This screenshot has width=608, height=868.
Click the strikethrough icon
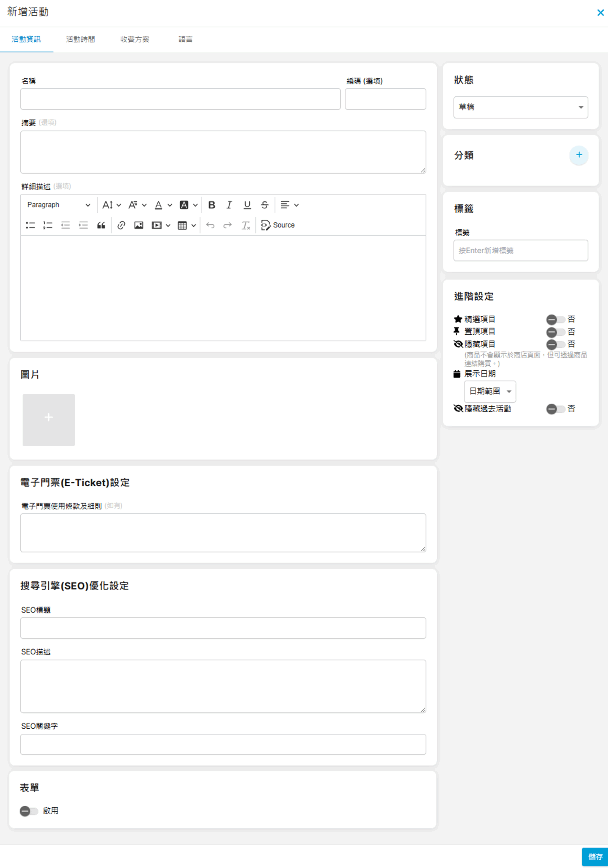pos(264,205)
